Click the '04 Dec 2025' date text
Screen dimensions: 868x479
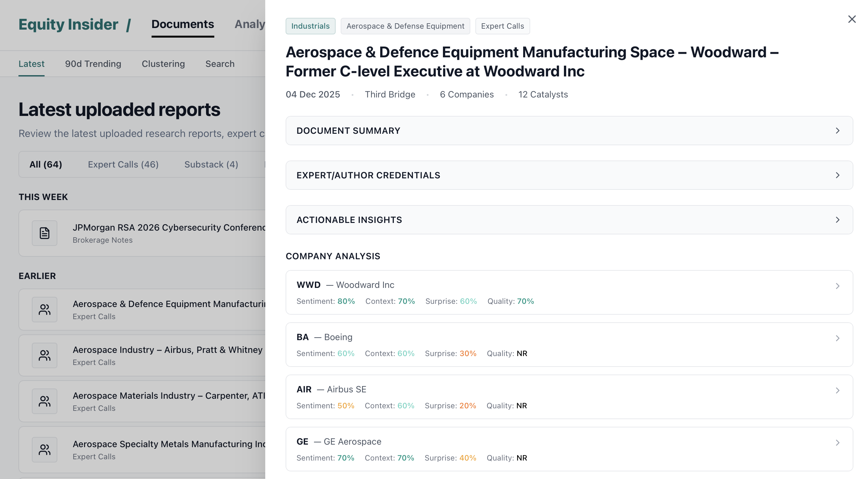click(x=313, y=94)
